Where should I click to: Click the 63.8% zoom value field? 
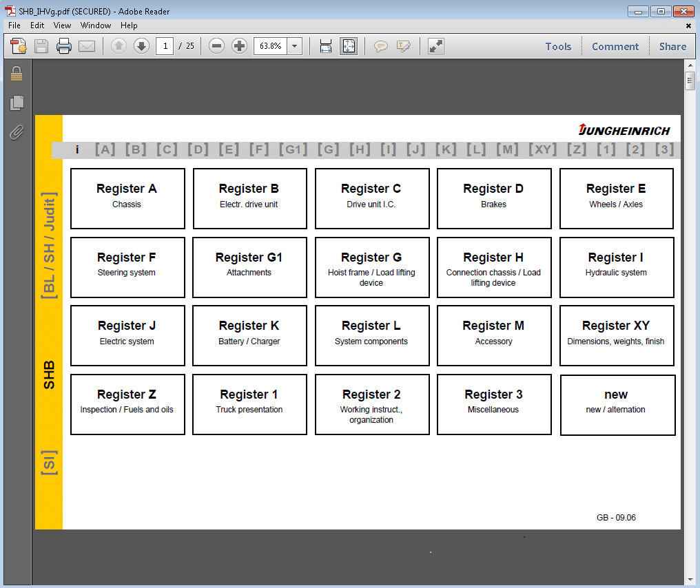[x=271, y=46]
